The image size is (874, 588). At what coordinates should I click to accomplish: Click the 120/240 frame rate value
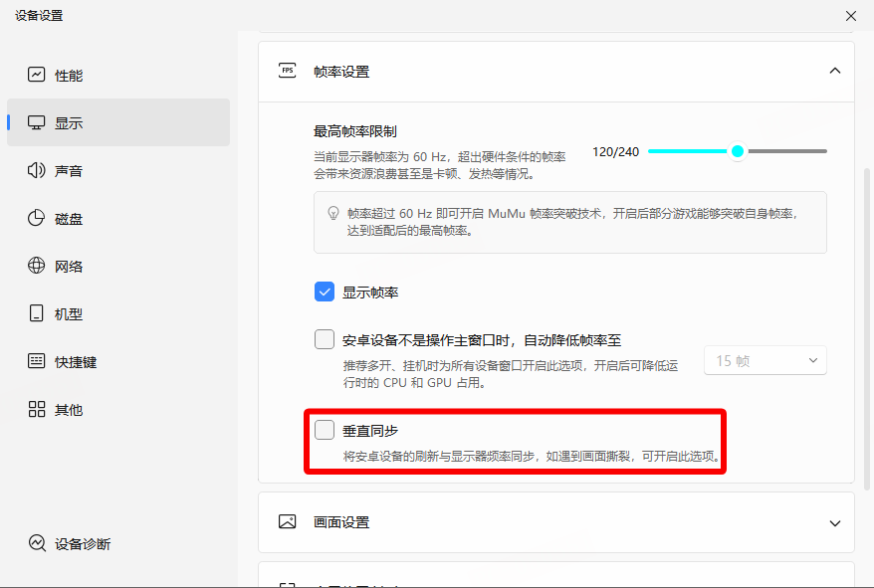[x=615, y=151]
